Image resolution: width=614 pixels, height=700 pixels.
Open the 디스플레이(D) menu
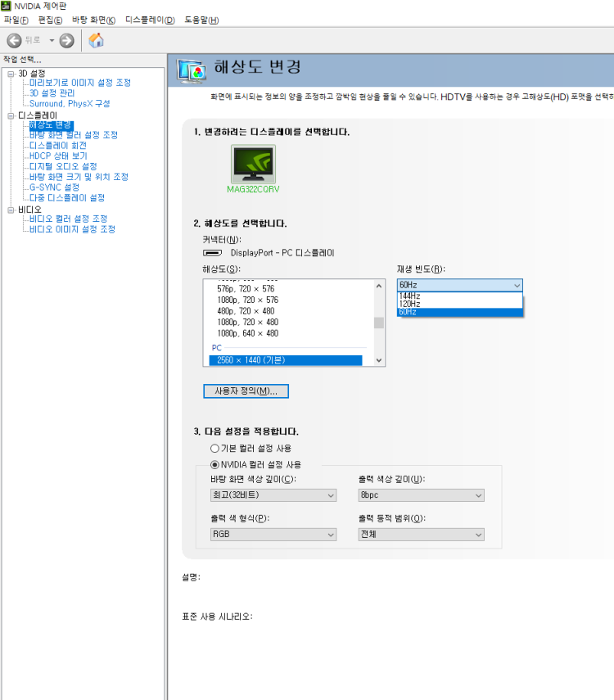coord(150,20)
